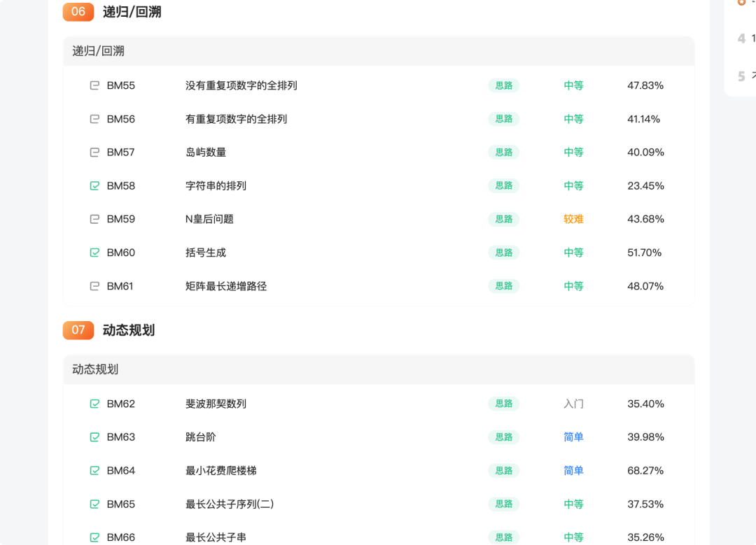Toggle solved state icon for BM61
756x545 pixels.
pyautogui.click(x=94, y=286)
